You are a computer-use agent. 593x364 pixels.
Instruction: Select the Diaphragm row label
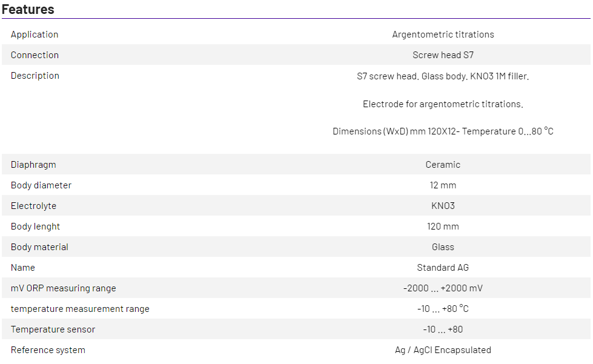pyautogui.click(x=33, y=165)
